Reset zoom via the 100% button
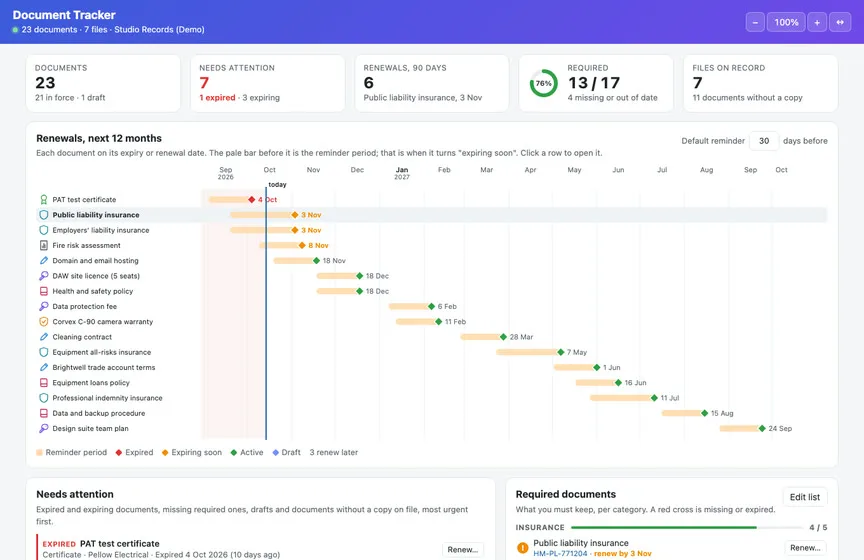This screenshot has width=864, height=560. (x=786, y=22)
